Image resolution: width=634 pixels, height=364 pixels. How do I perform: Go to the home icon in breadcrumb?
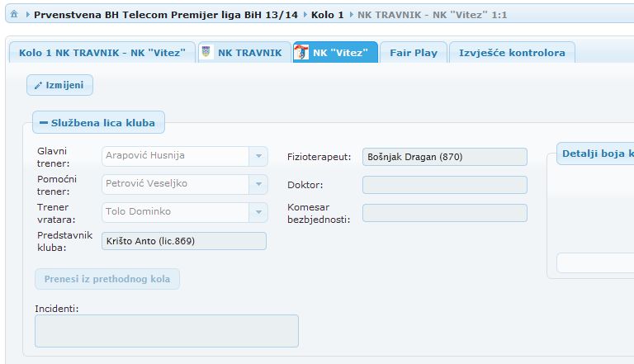coord(14,14)
